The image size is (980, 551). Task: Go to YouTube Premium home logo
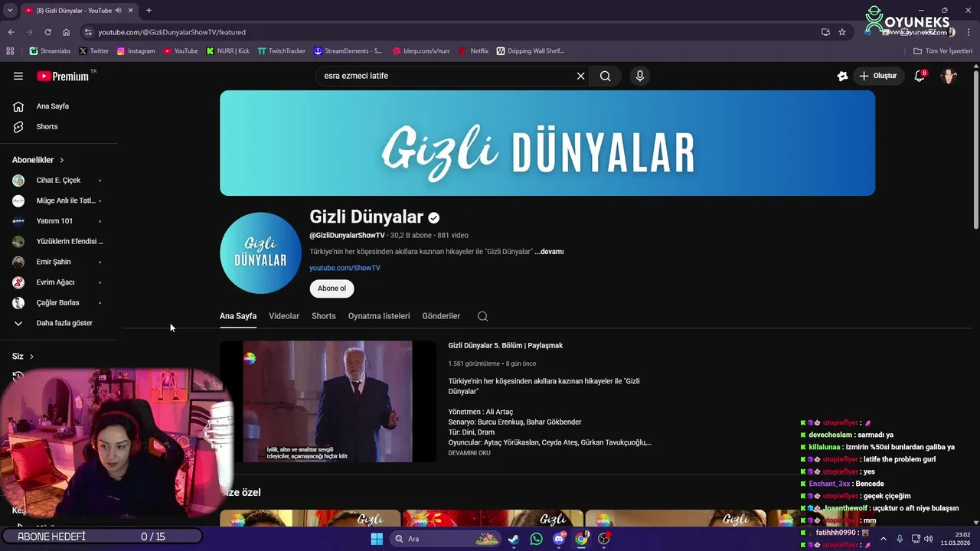64,76
